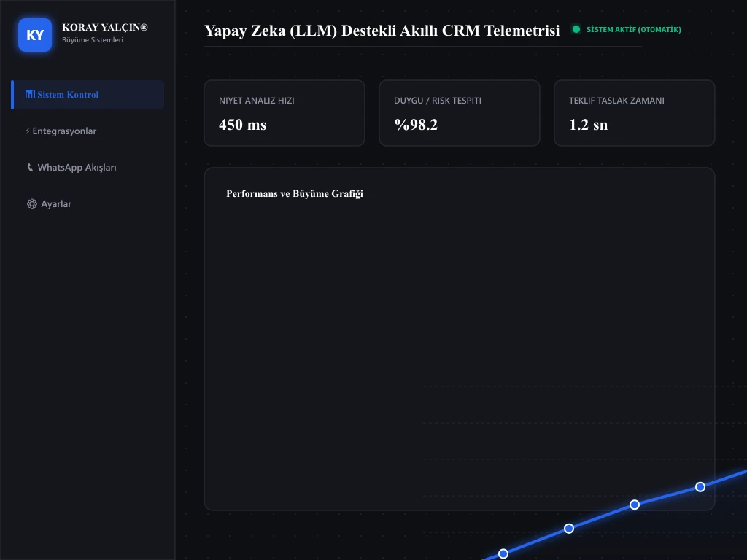
Task: Click the Ayarlar gear icon
Action: 32,204
